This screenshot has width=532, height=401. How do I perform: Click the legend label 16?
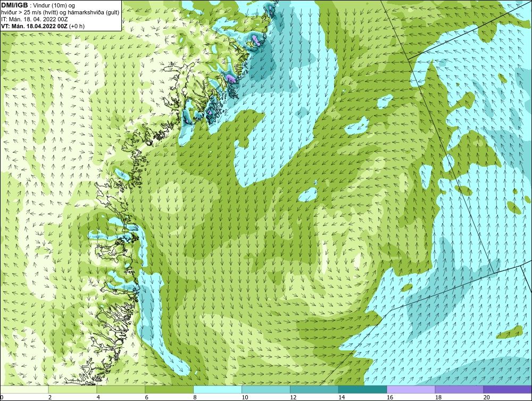390,397
